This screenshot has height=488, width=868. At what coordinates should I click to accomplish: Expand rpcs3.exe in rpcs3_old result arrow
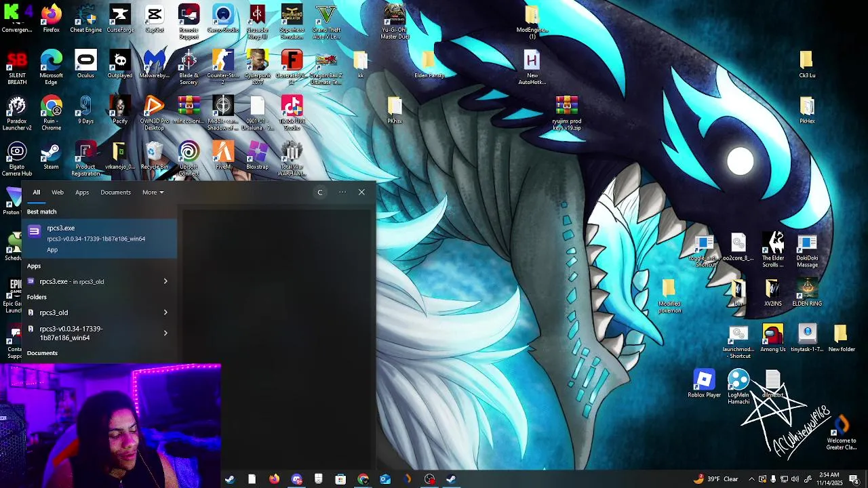point(165,281)
